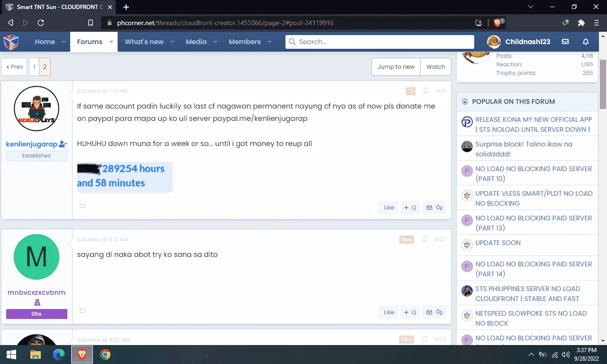Report post by mnbvcxzxcvbnm flag icon
Viewport: 607px width, 364px height.
click(x=82, y=311)
